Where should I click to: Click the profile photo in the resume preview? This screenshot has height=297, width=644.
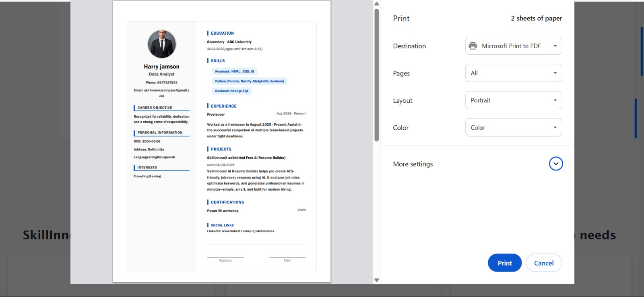[x=162, y=44]
